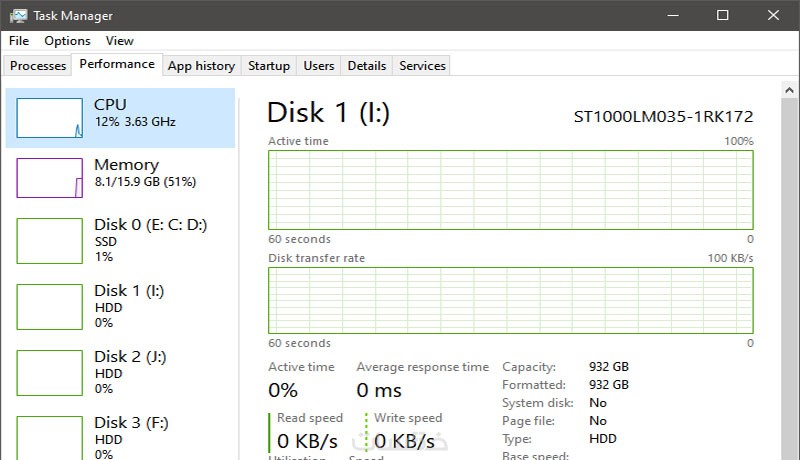Click the Disk 0 (E: C: D:) thumbnail
The width and height of the screenshot is (800, 460).
[x=49, y=241]
